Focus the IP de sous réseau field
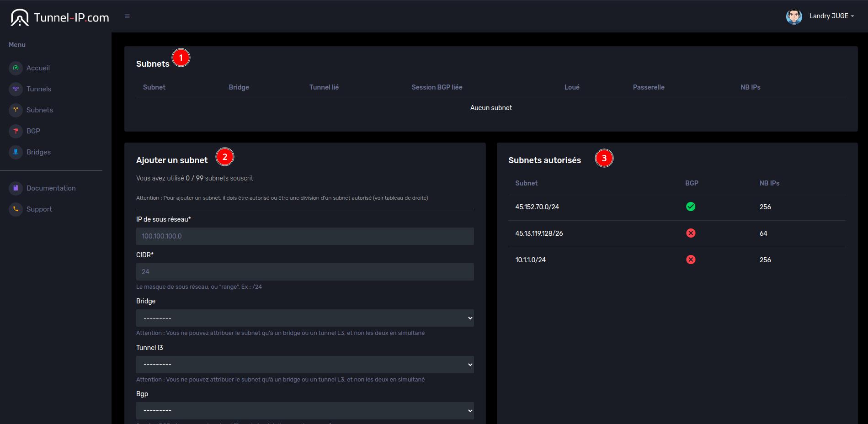Screen dimensions: 868x424 point(305,236)
